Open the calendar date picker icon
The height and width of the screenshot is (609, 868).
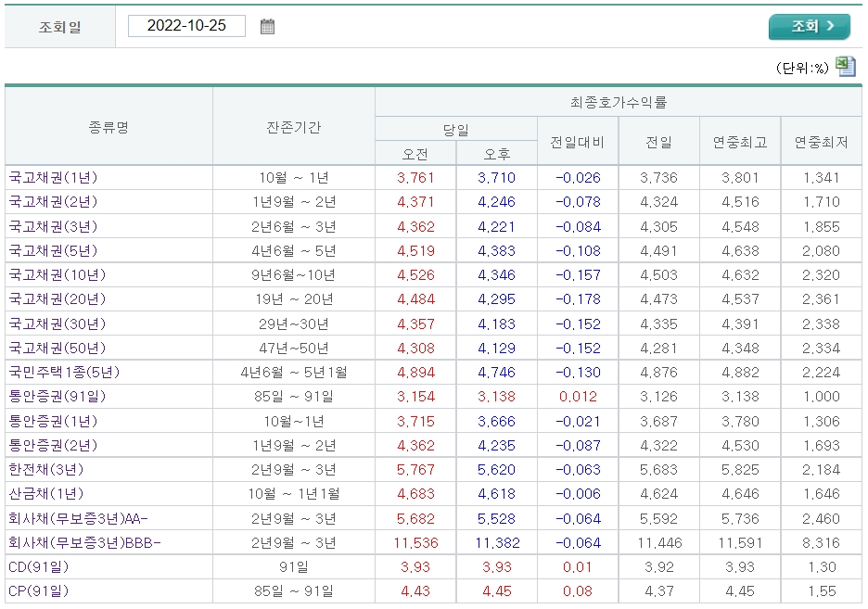[x=267, y=26]
